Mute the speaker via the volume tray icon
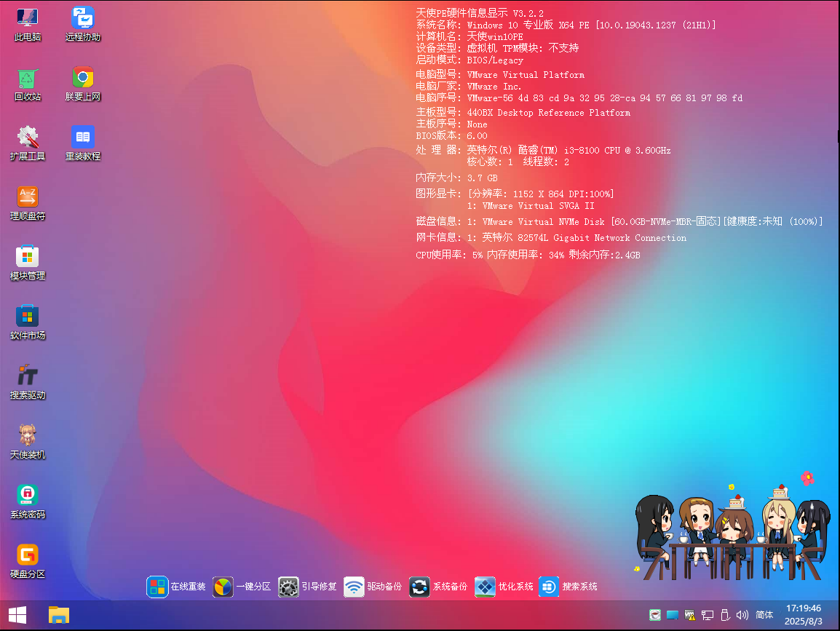Screen dimensions: 840x631 (x=742, y=615)
